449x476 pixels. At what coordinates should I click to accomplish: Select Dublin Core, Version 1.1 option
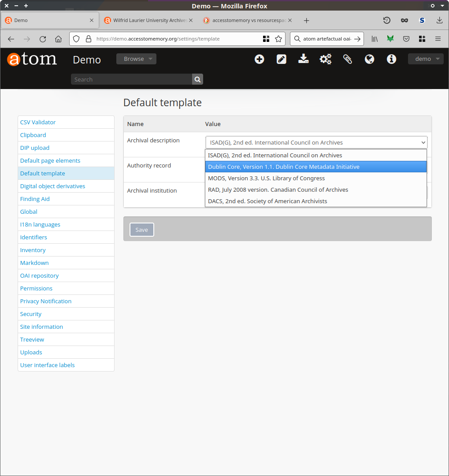pos(315,167)
